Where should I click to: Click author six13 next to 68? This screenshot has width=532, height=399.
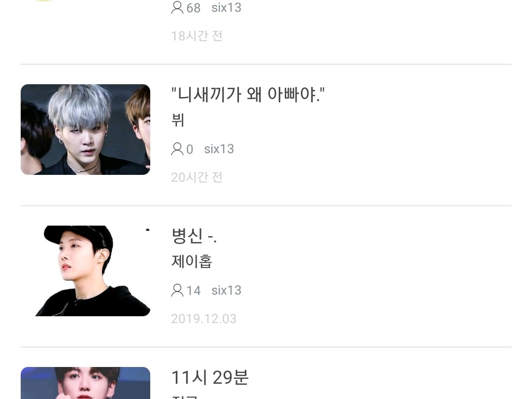[226, 7]
